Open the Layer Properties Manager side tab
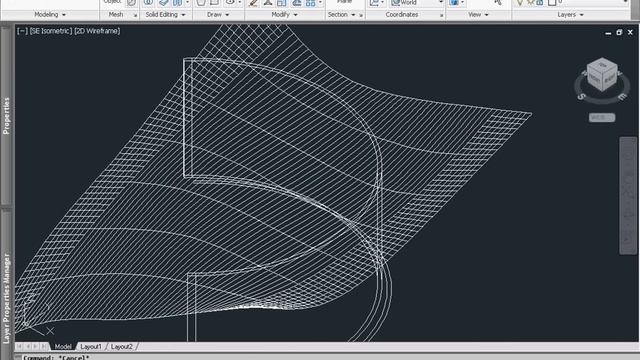The height and width of the screenshot is (360, 640). [6, 283]
